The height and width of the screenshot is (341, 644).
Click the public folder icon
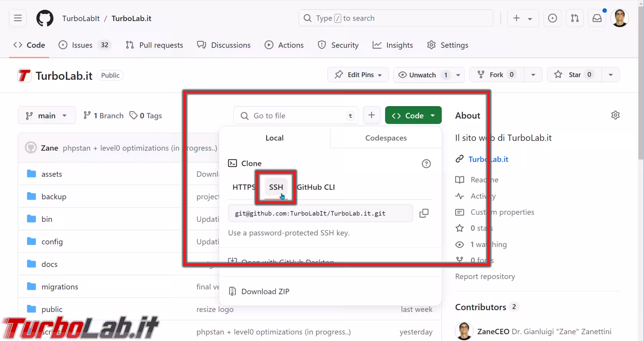32,309
